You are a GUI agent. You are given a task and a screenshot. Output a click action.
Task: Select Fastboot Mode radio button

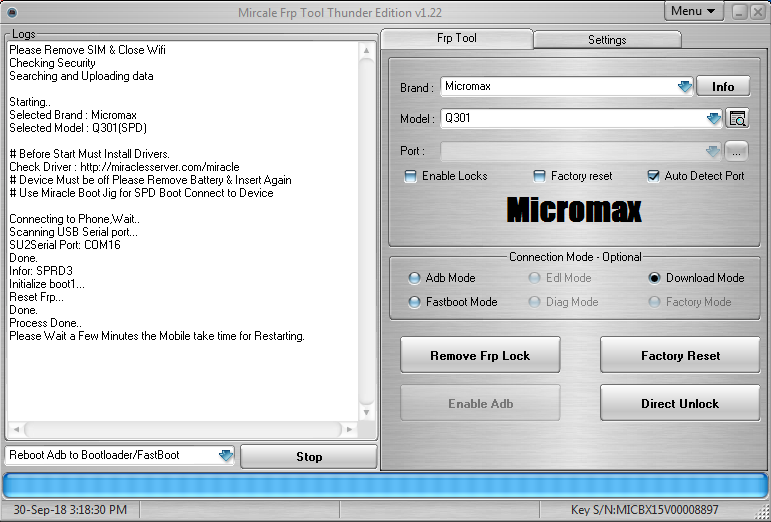pos(414,302)
